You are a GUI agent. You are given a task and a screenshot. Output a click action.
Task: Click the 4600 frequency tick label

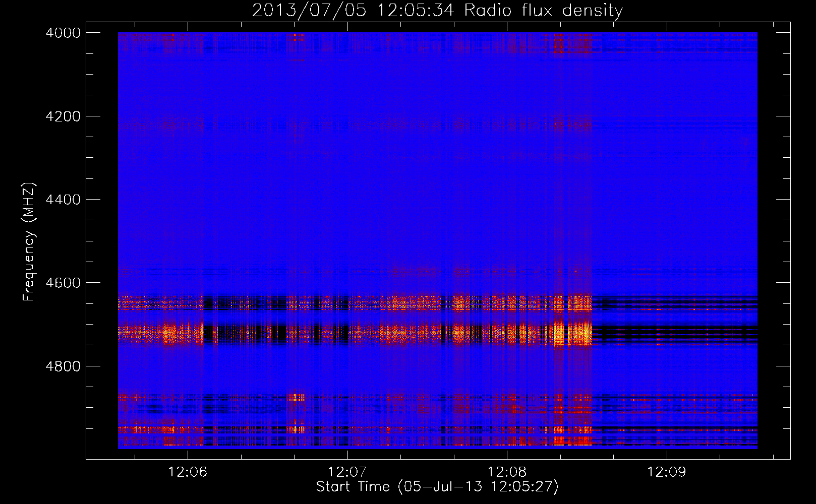(x=63, y=283)
